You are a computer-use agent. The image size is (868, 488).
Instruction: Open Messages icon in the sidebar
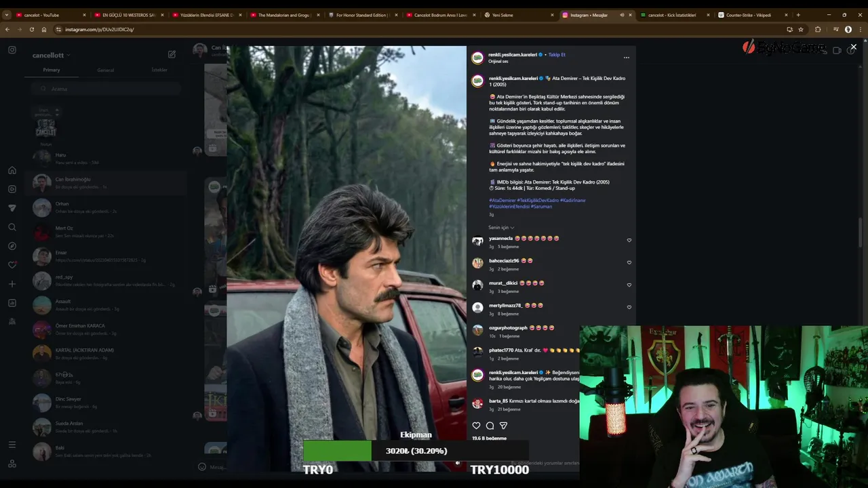pos(12,208)
